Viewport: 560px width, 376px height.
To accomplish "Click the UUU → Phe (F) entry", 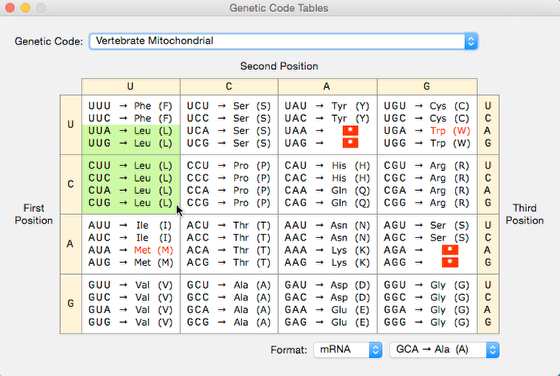I will coord(131,106).
